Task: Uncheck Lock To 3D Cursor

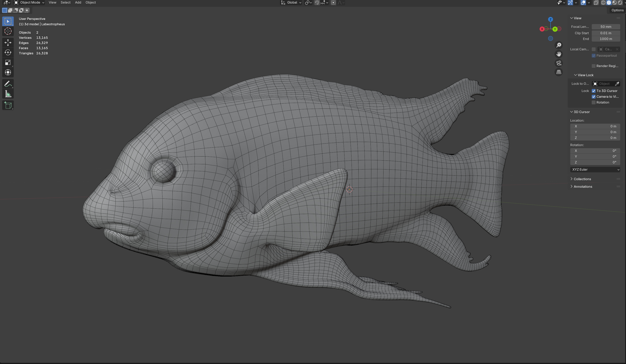Action: pyautogui.click(x=594, y=91)
